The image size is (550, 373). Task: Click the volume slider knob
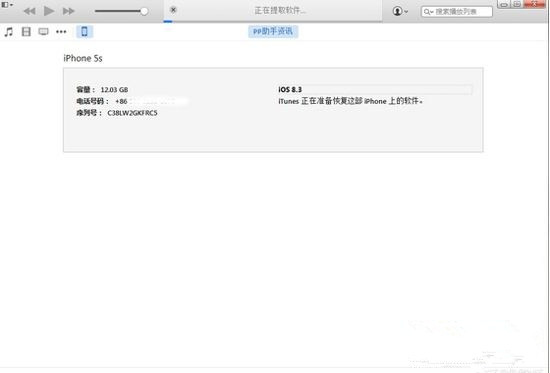(x=144, y=11)
